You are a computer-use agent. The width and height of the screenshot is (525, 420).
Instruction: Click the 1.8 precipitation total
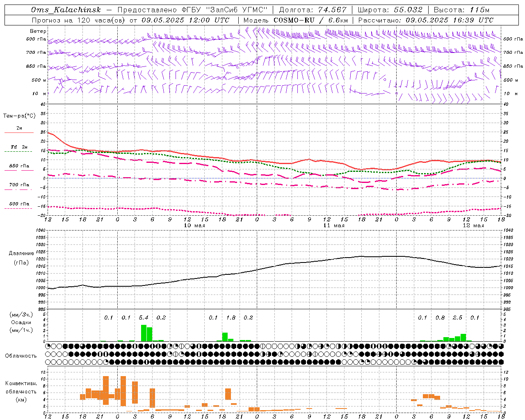(x=231, y=318)
